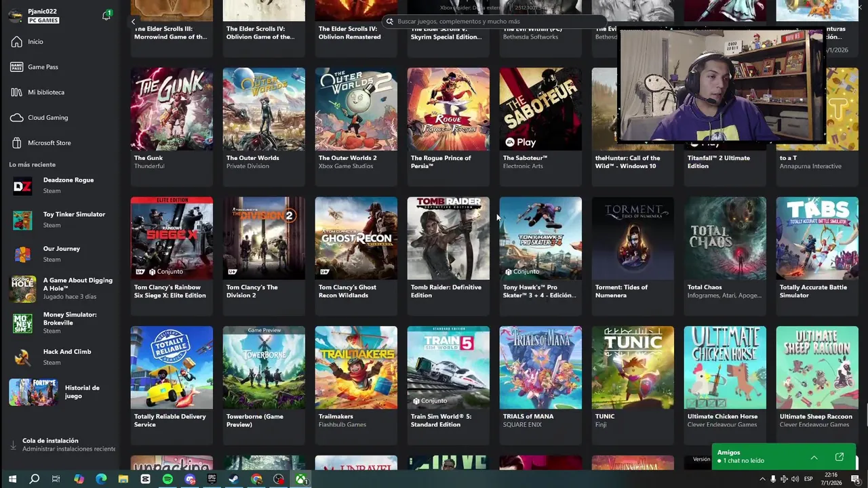Screen dimensions: 868x488
Task: Switch ESP input language indicator
Action: 809,479
